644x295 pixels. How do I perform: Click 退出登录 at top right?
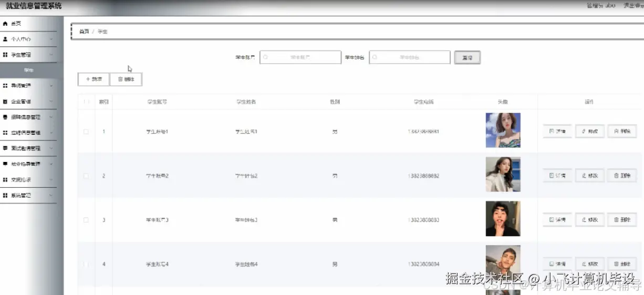(x=633, y=5)
